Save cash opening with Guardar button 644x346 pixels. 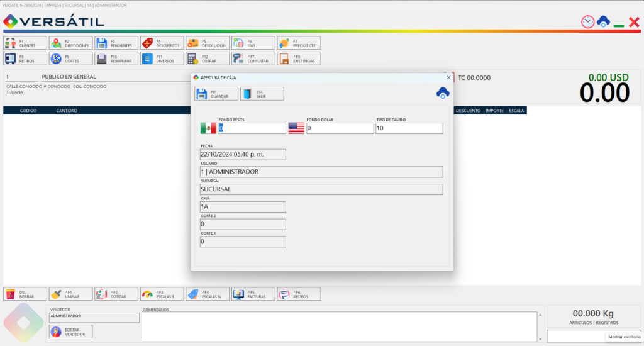coord(216,94)
